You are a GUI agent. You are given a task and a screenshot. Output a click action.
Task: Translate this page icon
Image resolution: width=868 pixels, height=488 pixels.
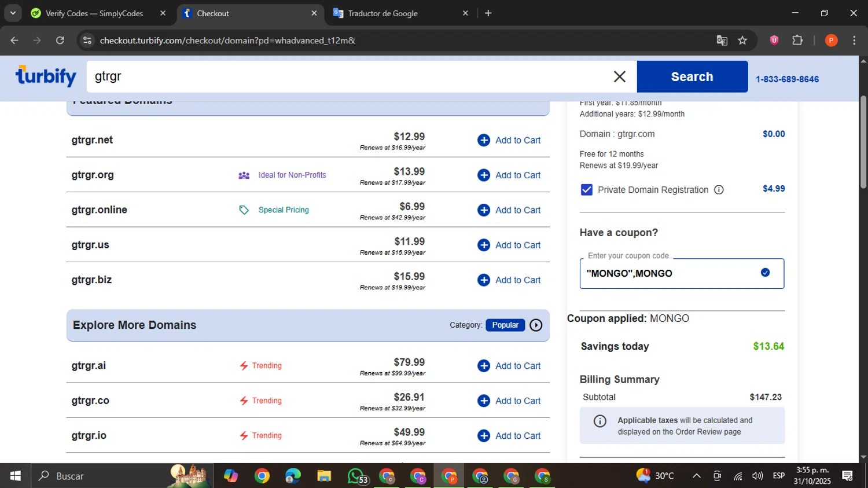click(722, 41)
